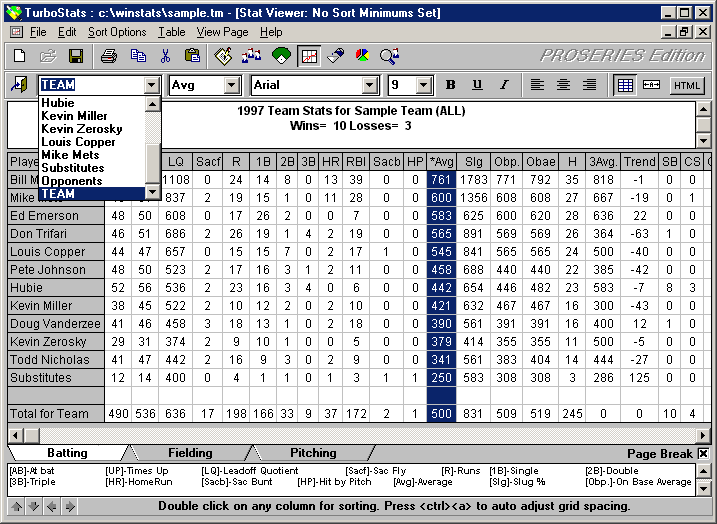Open the Sort Options menu

coord(117,32)
